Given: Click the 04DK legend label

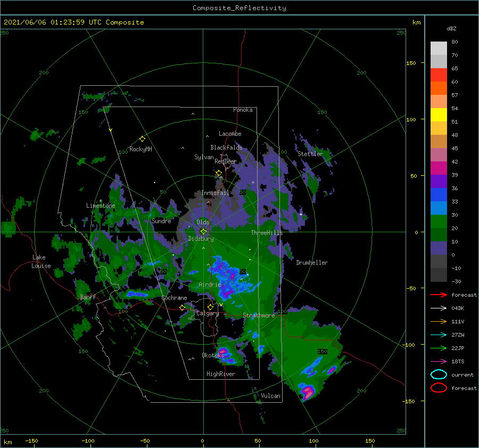Looking at the screenshot, I should 458,308.
